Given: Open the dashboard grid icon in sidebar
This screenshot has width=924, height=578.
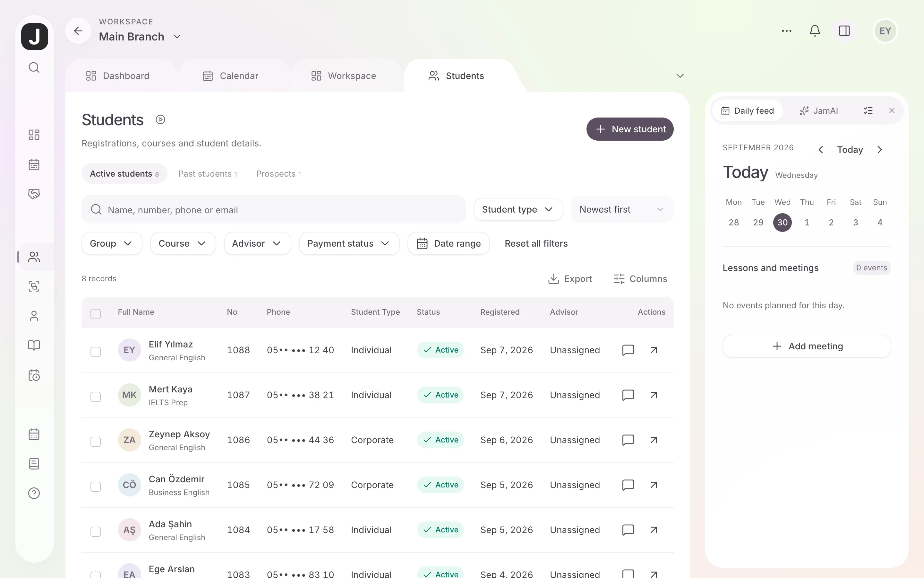Looking at the screenshot, I should (x=34, y=135).
